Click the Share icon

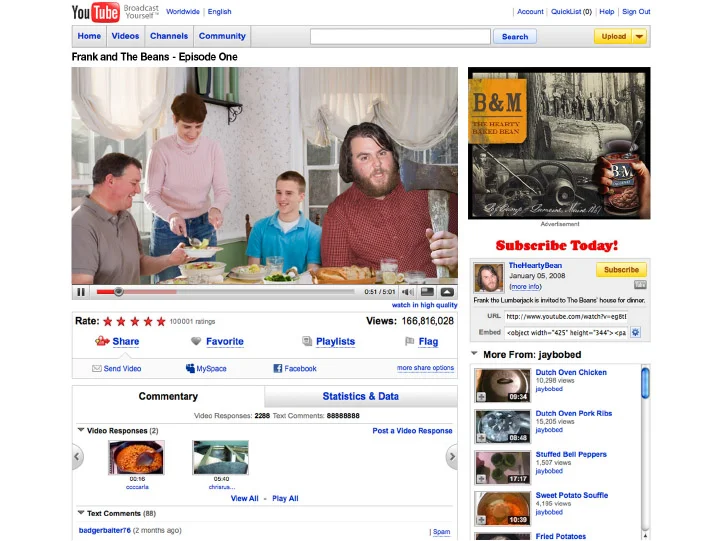pyautogui.click(x=102, y=341)
